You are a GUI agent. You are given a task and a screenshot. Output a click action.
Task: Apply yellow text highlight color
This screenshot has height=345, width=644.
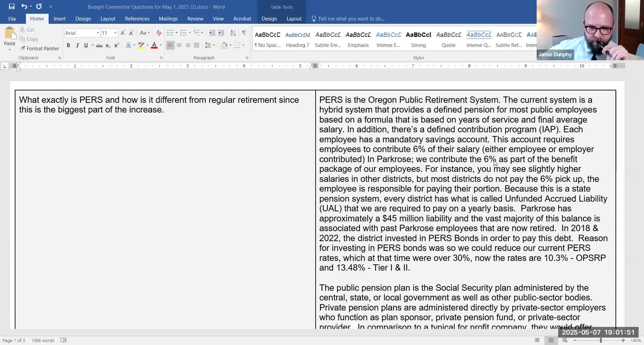coord(141,45)
